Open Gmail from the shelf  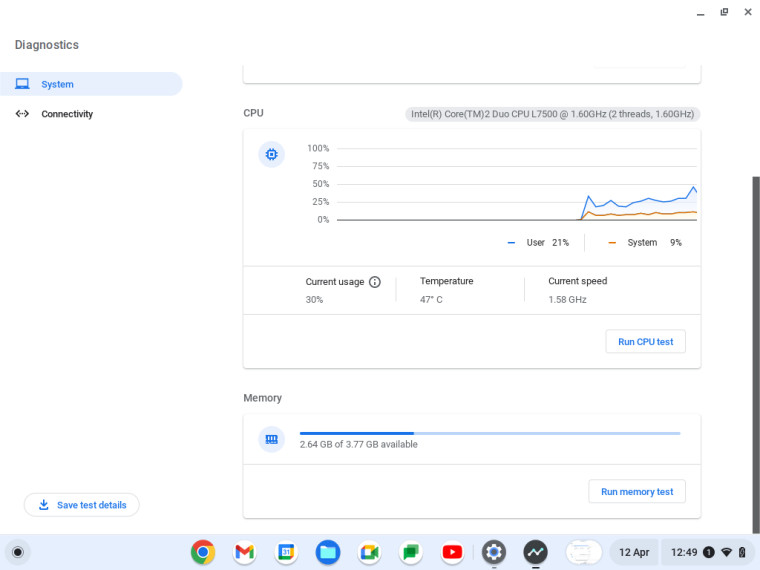point(245,552)
